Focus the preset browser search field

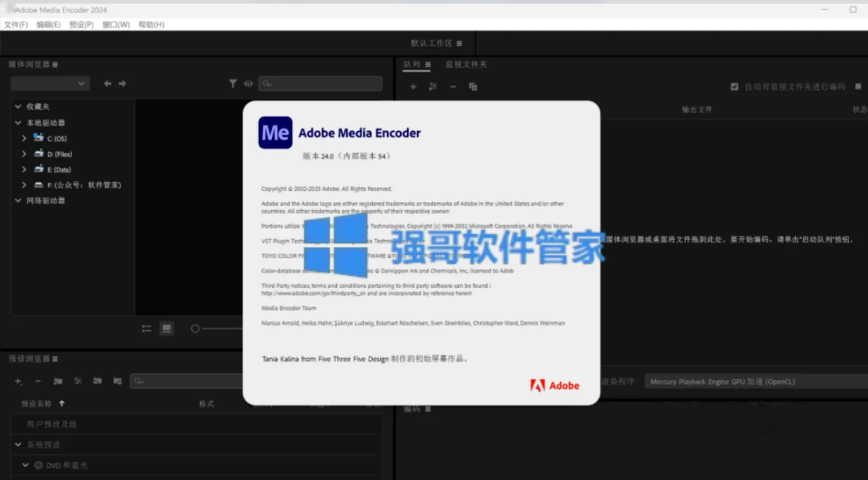pyautogui.click(x=187, y=381)
